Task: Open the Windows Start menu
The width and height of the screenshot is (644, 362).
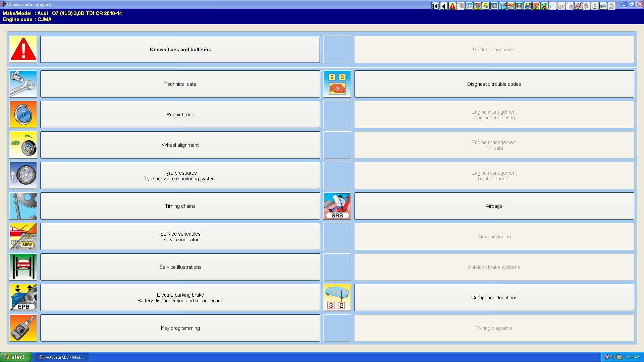Action: [x=16, y=357]
